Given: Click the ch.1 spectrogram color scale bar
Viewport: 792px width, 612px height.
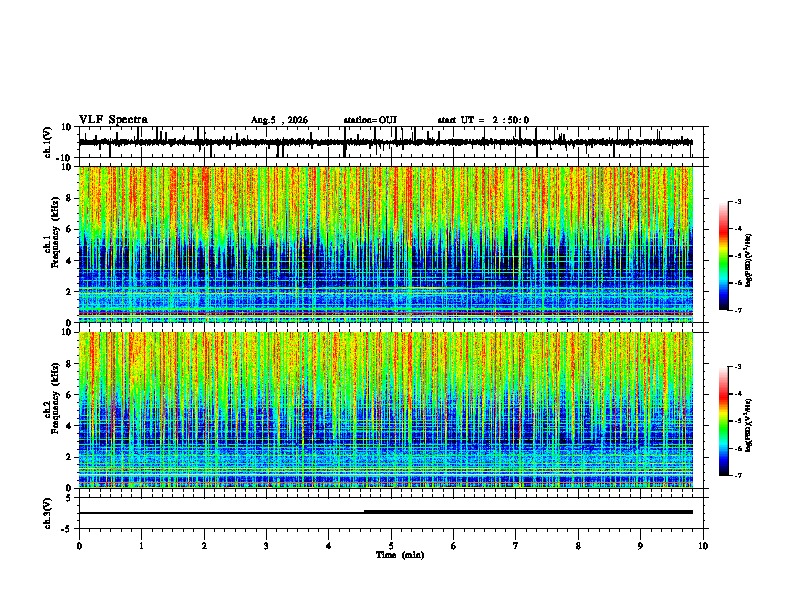Looking at the screenshot, I should click(x=723, y=256).
